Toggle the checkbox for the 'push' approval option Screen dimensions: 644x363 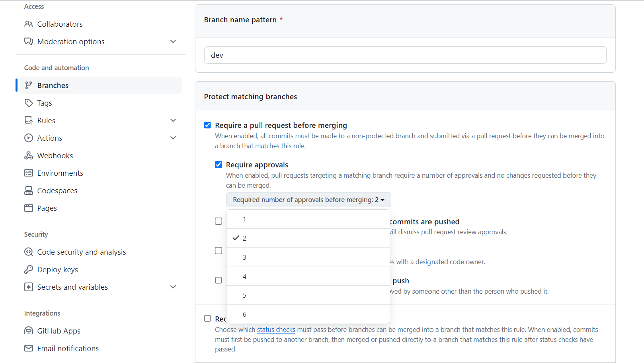[219, 280]
